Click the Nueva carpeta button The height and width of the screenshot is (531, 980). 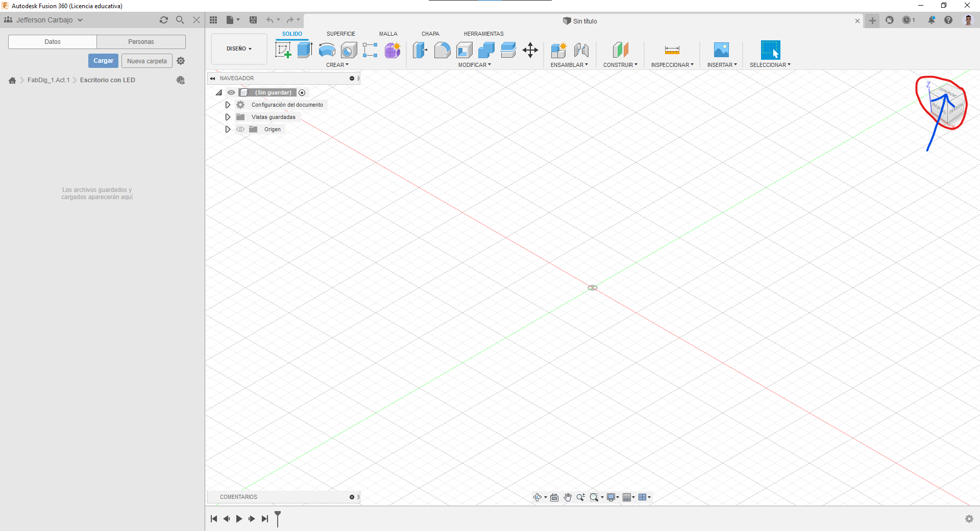point(147,61)
